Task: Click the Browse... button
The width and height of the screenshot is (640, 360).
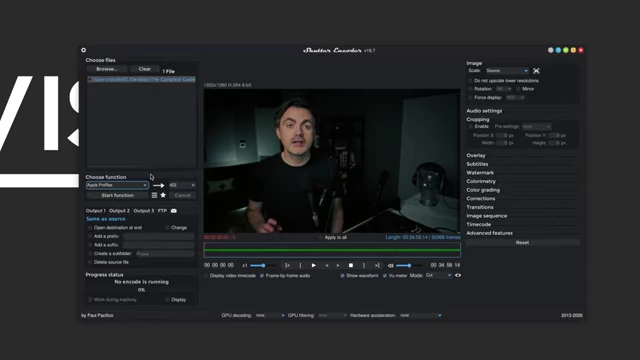Action: 107,69
